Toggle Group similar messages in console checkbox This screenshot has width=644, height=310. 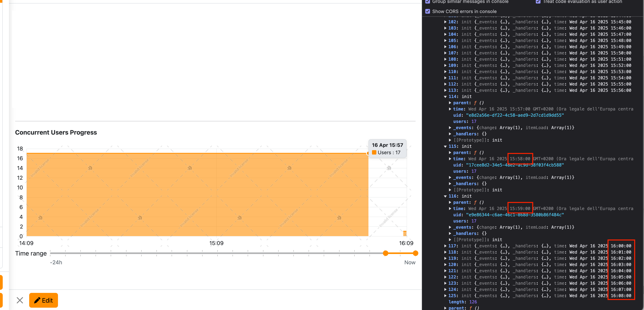tap(427, 2)
